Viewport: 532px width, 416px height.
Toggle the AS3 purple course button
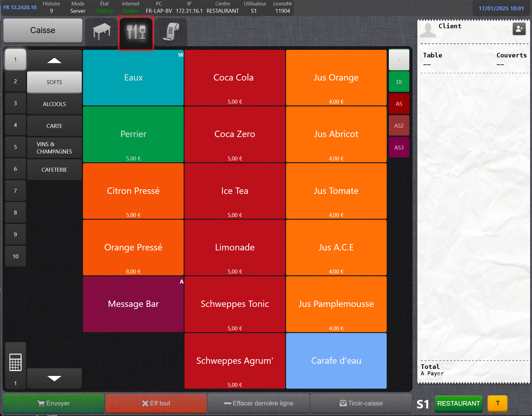pos(399,148)
